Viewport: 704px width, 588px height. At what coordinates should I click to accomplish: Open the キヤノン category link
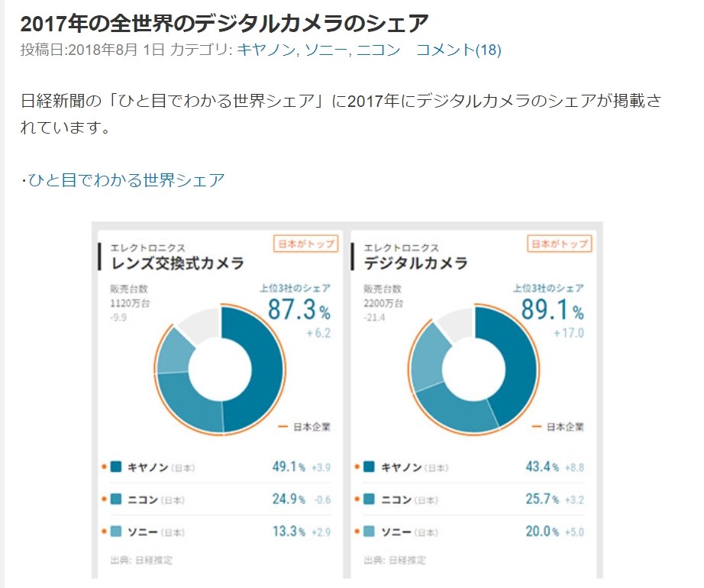(266, 50)
